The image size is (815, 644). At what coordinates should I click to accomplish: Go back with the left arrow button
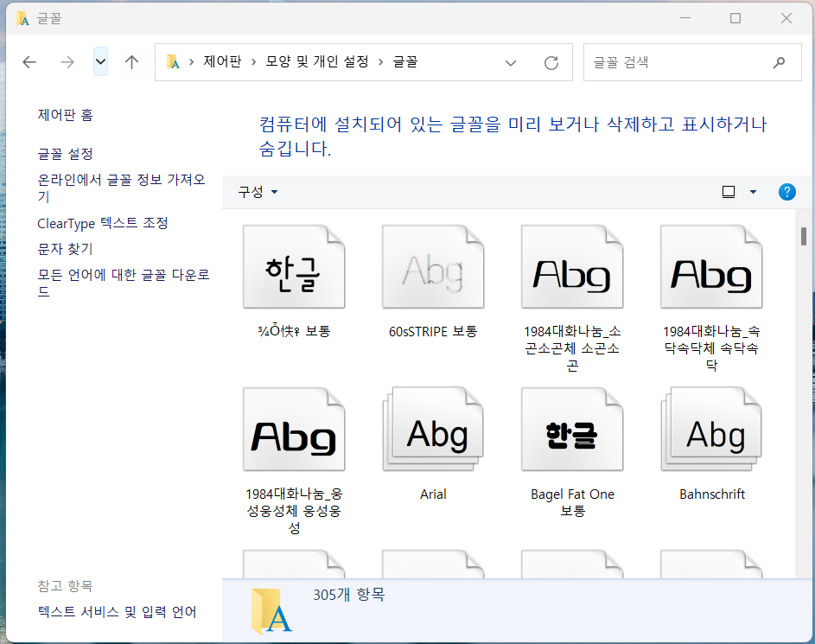point(29,62)
